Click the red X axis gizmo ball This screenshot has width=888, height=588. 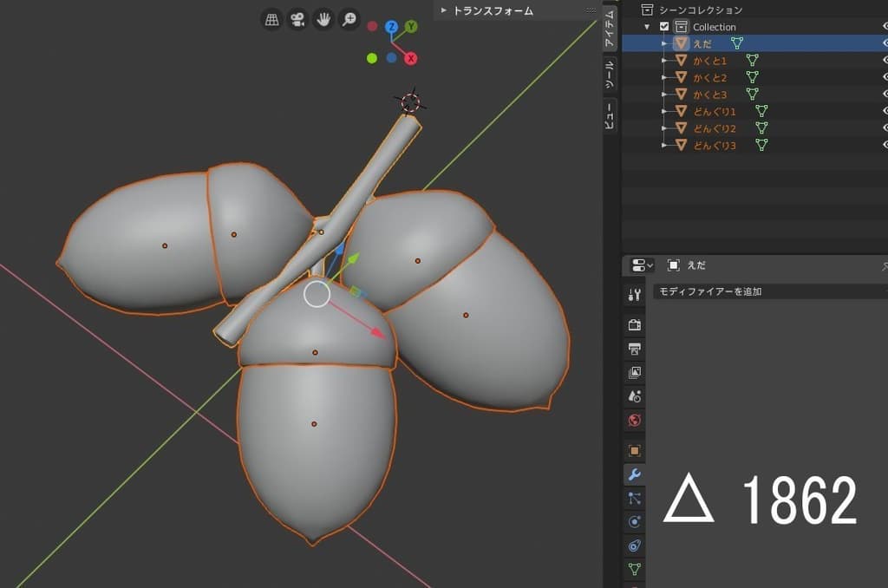(411, 58)
